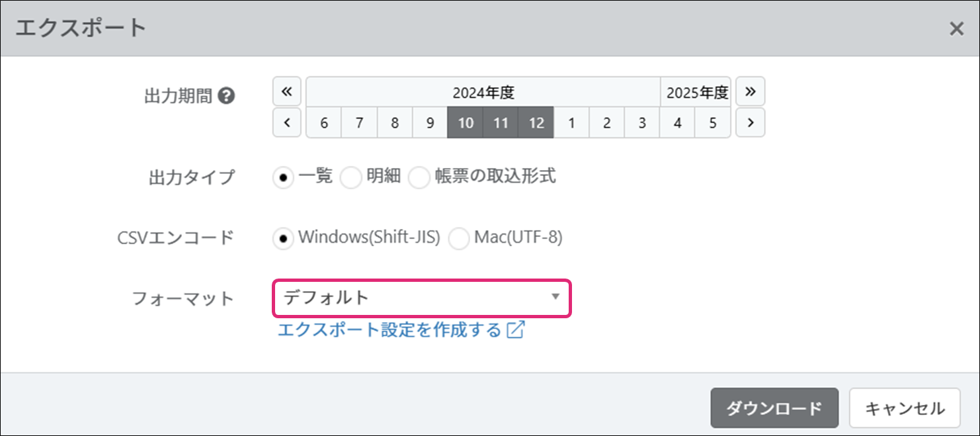Jump to previous fiscal year with double-left arrow
Viewport: 980px width, 436px height.
[287, 92]
